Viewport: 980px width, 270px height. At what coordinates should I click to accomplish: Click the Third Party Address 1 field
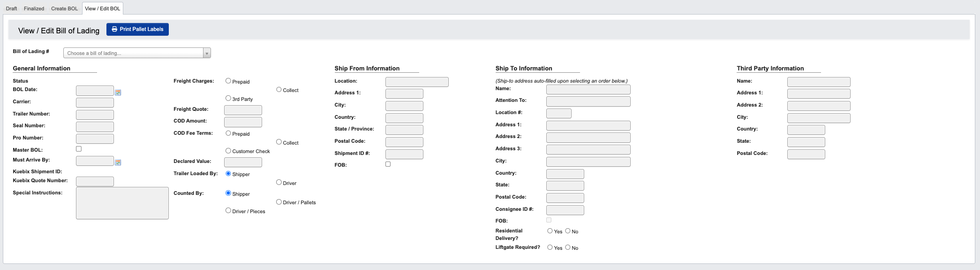click(x=819, y=94)
